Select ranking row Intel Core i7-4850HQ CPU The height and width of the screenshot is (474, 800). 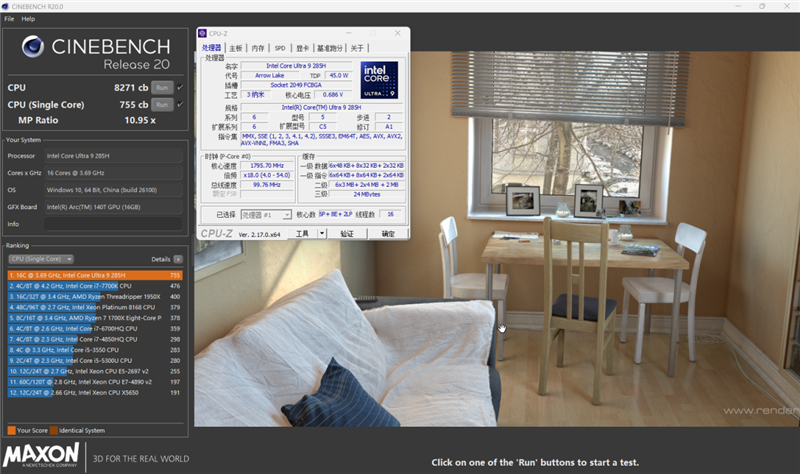click(x=95, y=339)
